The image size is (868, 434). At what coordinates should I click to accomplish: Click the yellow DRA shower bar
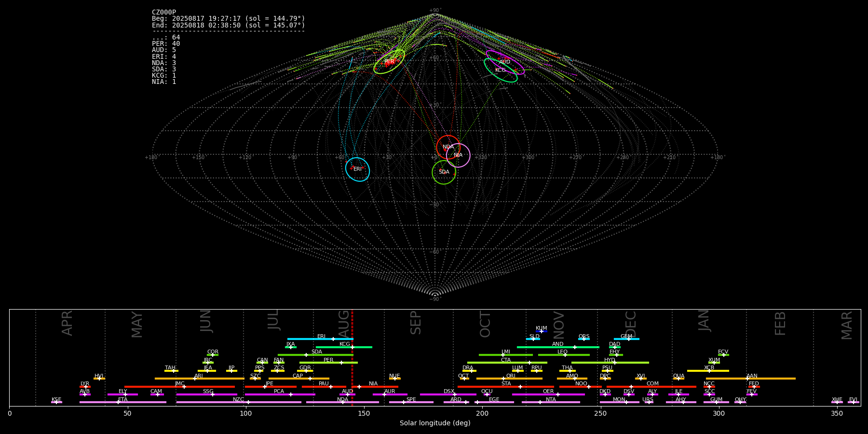coord(469,371)
